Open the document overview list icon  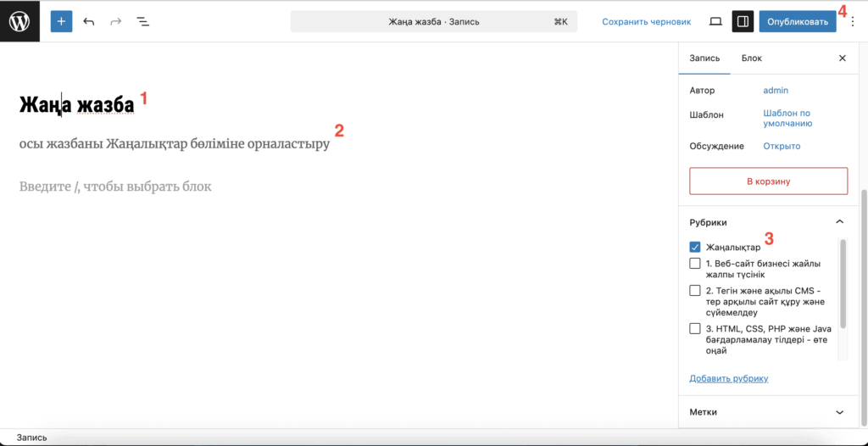click(143, 21)
